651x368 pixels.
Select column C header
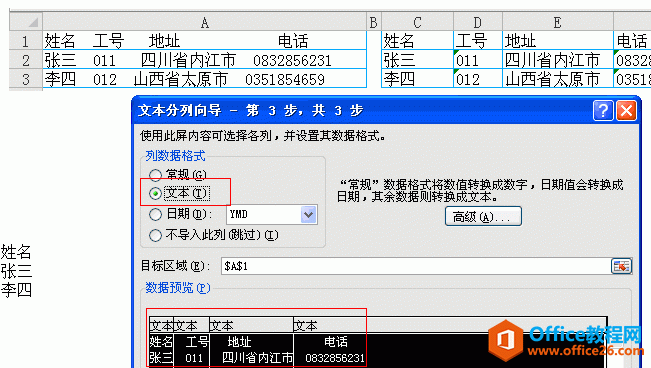pos(417,22)
